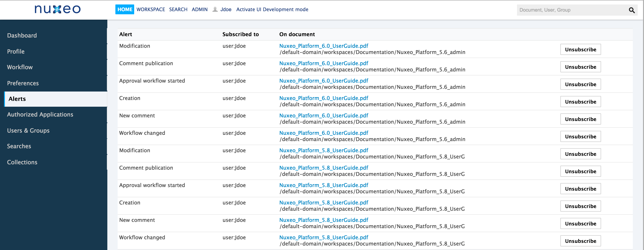The height and width of the screenshot is (250, 644).
Task: Unsubscribe from Modification alert on 6.0 UserGuide
Action: (580, 49)
